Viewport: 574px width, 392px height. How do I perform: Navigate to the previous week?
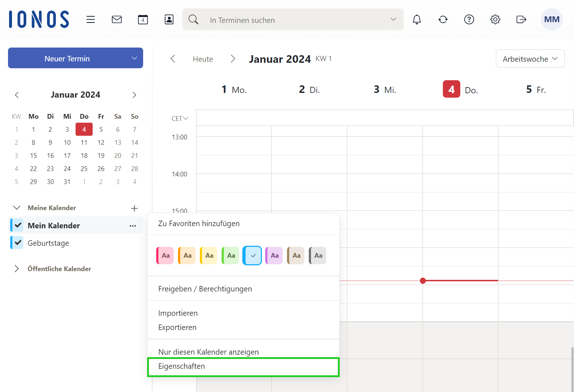point(173,59)
